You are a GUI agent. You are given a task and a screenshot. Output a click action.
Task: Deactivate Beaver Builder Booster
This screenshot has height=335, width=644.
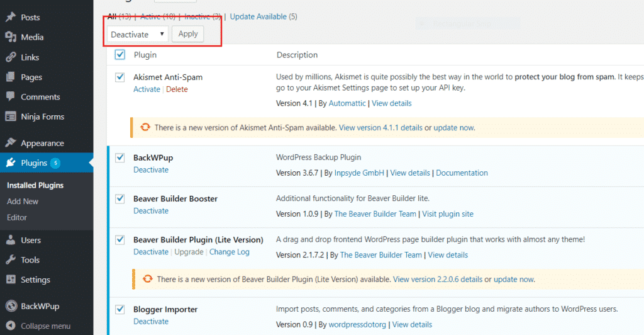[x=151, y=211]
